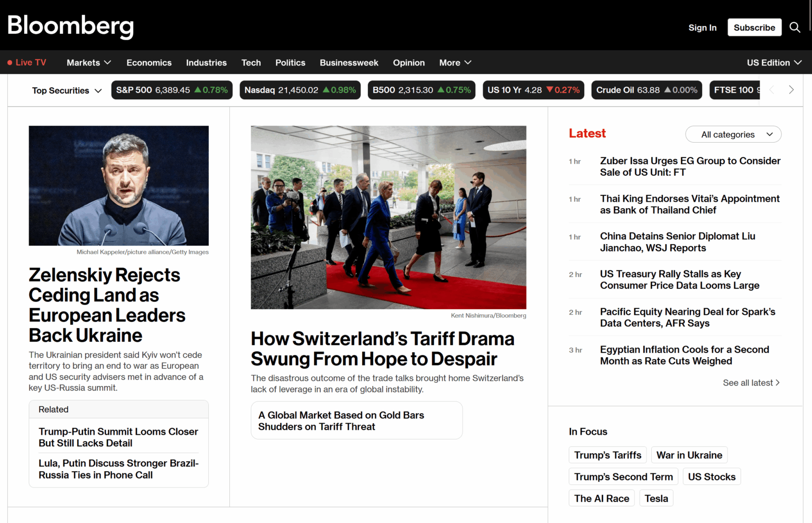The width and height of the screenshot is (812, 523).
Task: Select the Trump's Second Term topic tag
Action: (x=624, y=477)
